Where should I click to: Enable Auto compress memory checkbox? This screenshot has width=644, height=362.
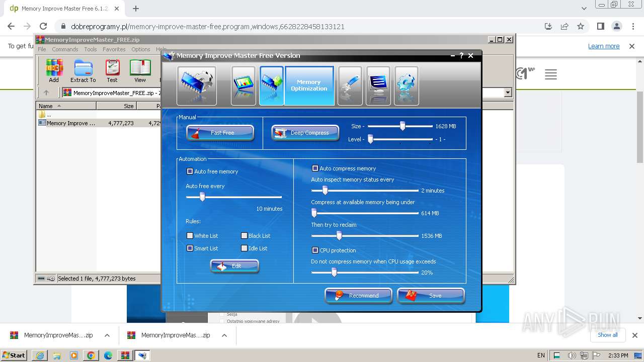click(x=315, y=168)
